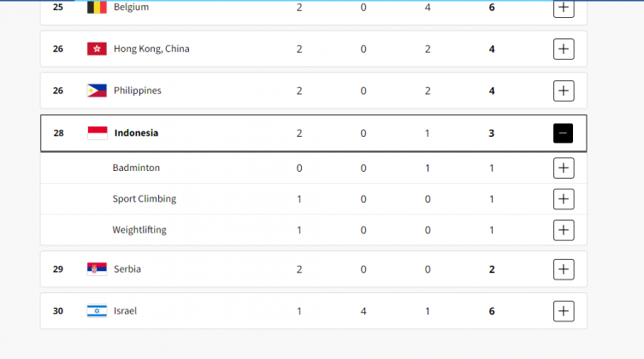Screen dimensions: 644x359
Task: Click the Hong Kong flag icon
Action: 97,49
